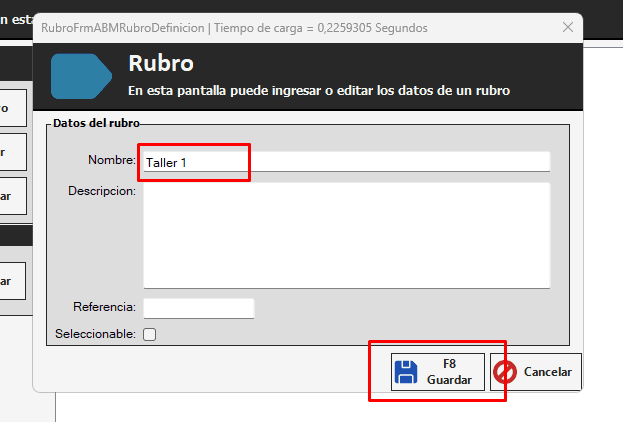The height and width of the screenshot is (422, 623).
Task: Click the blue tag Rubro icon
Action: coord(82,76)
